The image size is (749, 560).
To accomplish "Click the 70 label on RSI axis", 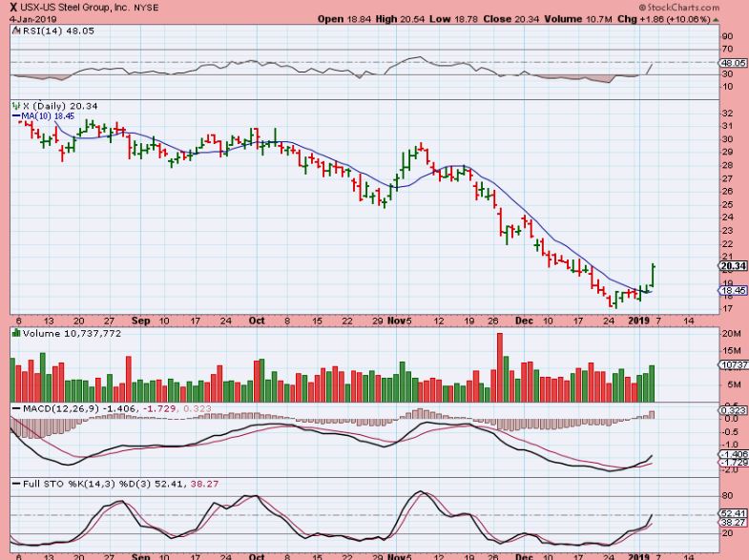I will 727,50.
